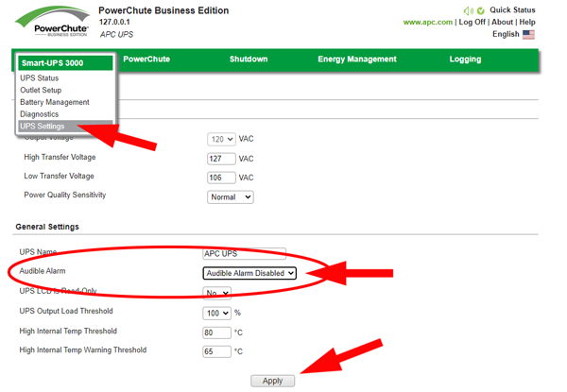The height and width of the screenshot is (392, 567).
Task: Select UPS Settings menu entry
Action: 65,126
